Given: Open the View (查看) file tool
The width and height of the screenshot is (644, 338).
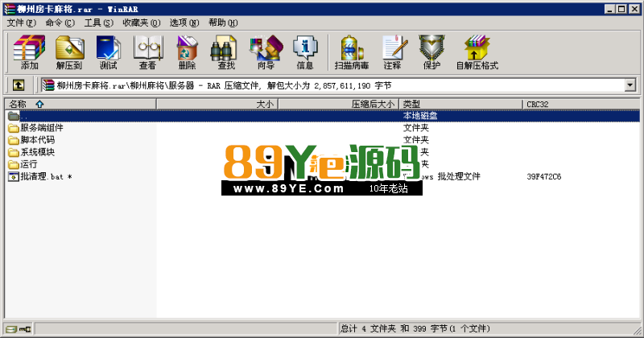Looking at the screenshot, I should point(148,52).
